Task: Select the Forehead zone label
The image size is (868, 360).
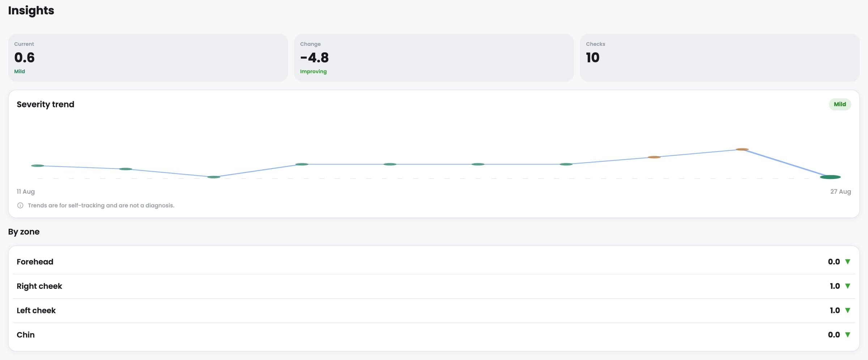Action: point(35,262)
